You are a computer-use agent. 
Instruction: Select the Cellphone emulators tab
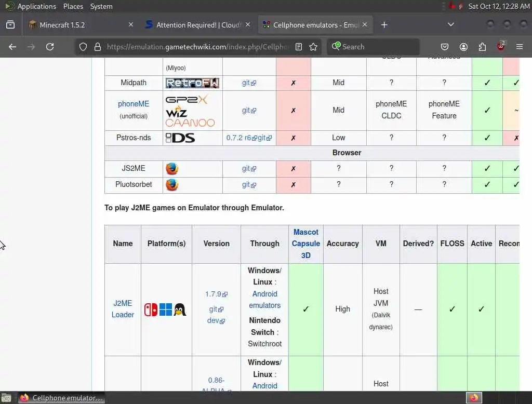point(315,25)
